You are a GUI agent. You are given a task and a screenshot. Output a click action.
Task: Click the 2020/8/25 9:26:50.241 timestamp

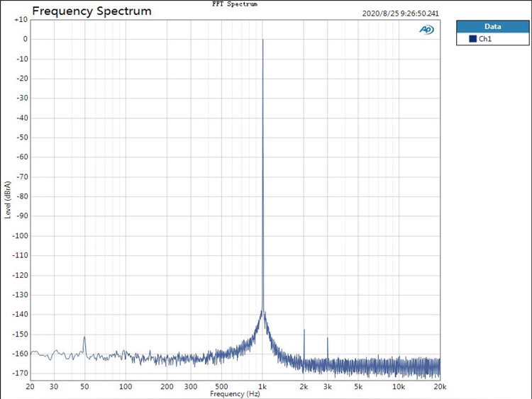click(400, 13)
